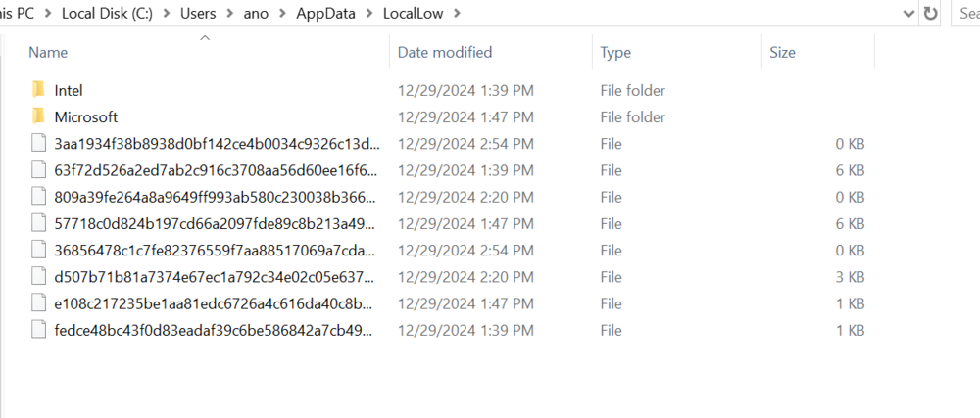Open address bar history dropdown
980x418 pixels.
[x=908, y=14]
